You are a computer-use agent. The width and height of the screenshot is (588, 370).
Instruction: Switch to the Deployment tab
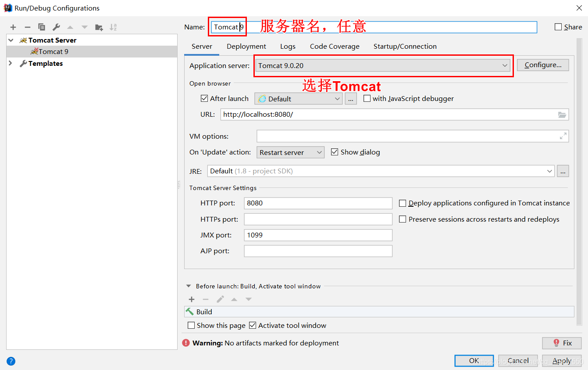(246, 47)
